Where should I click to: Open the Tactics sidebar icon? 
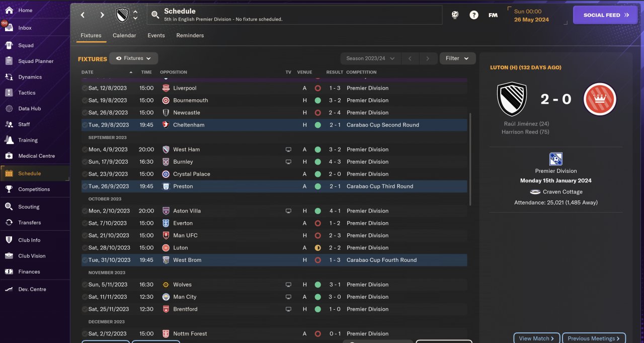9,93
